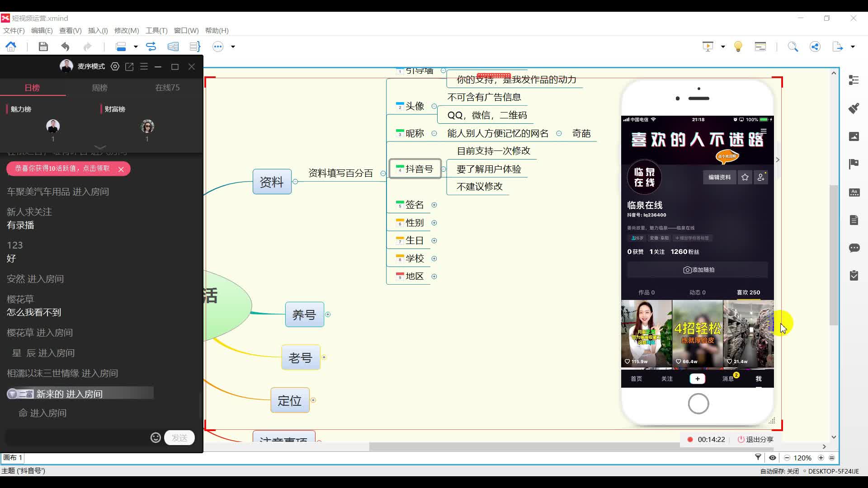Open the 工具(T) menu
The image size is (868, 488).
point(156,30)
